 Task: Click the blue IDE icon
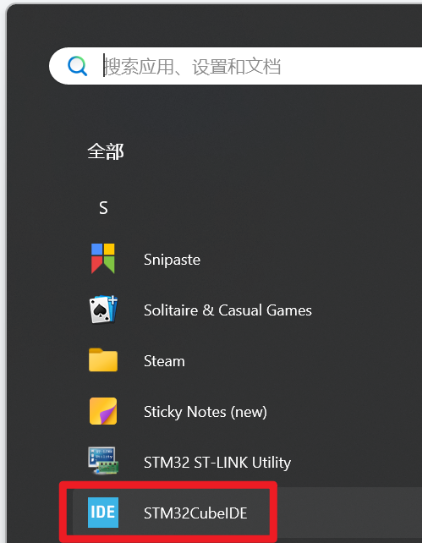[x=103, y=513]
